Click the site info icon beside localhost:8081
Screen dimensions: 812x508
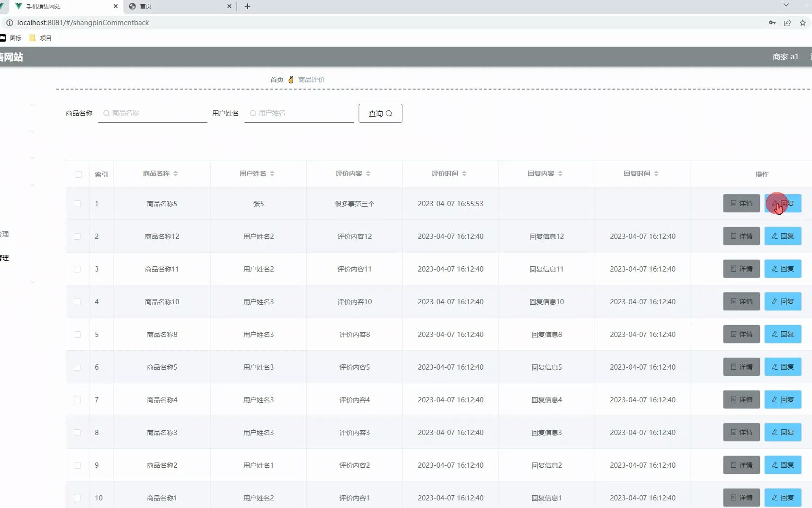(9, 22)
